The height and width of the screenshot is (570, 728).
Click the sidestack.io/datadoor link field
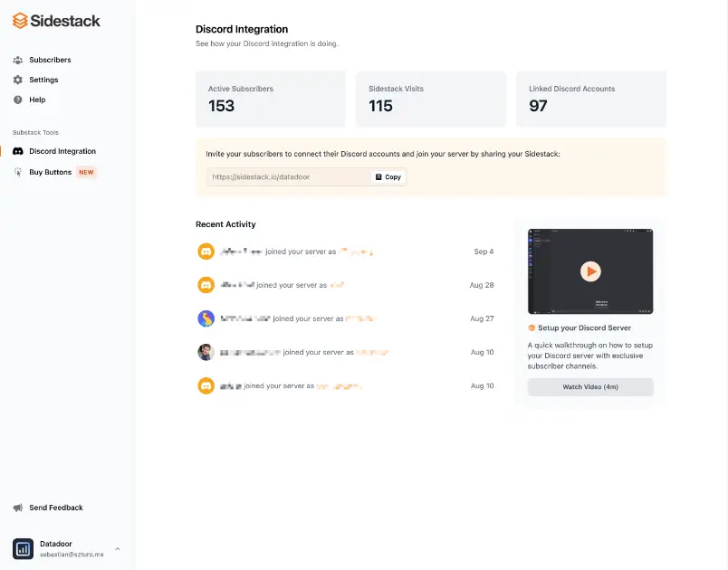coord(272,176)
